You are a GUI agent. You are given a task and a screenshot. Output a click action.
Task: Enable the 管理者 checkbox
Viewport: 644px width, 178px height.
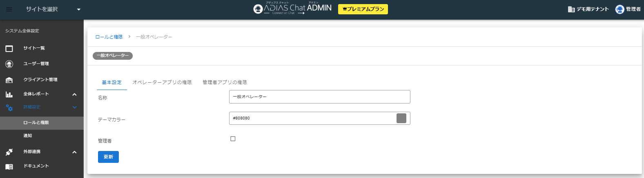click(x=233, y=139)
